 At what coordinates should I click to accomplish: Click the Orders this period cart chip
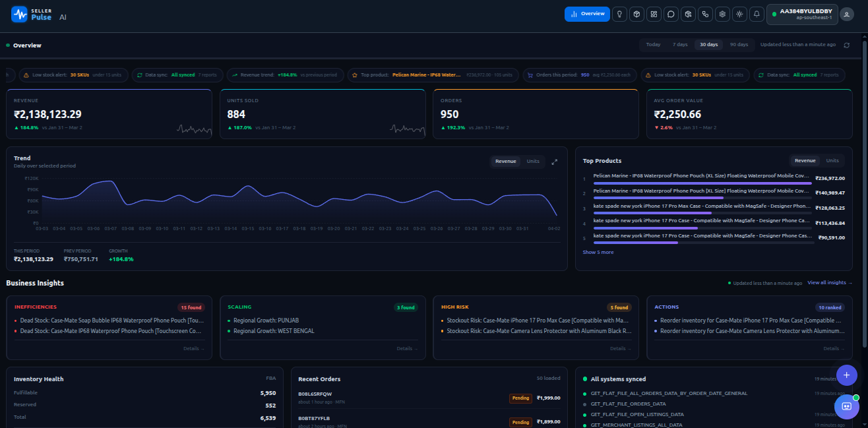coord(580,75)
